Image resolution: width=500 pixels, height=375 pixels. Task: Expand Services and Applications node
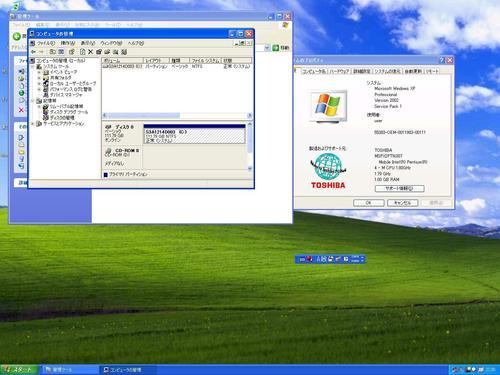(33, 124)
